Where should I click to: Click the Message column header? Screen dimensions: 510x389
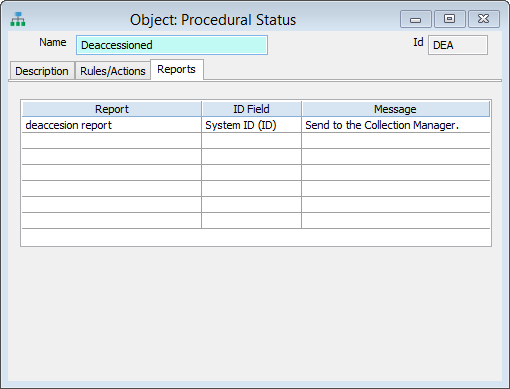[x=395, y=109]
